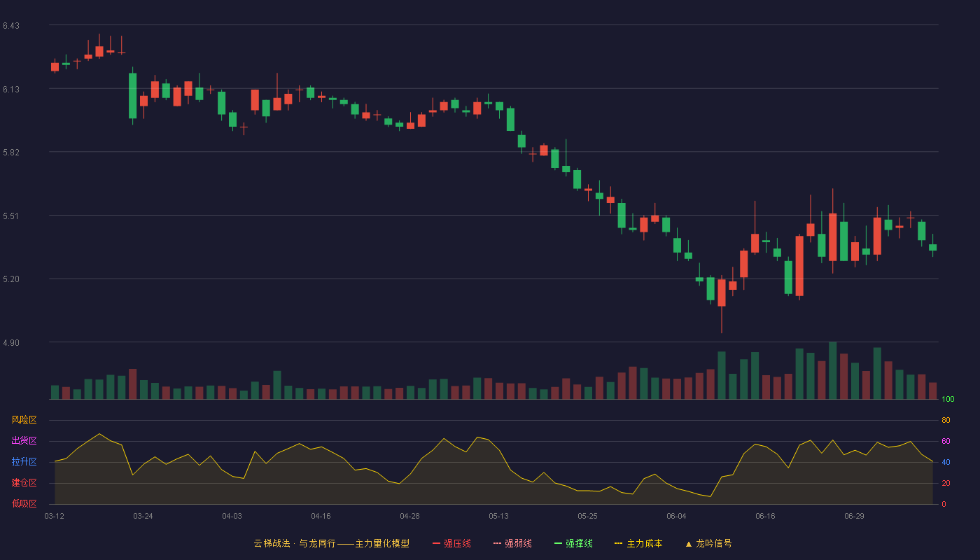The width and height of the screenshot is (980, 560).
Task: Select the 出货区 zone label
Action: (x=24, y=441)
